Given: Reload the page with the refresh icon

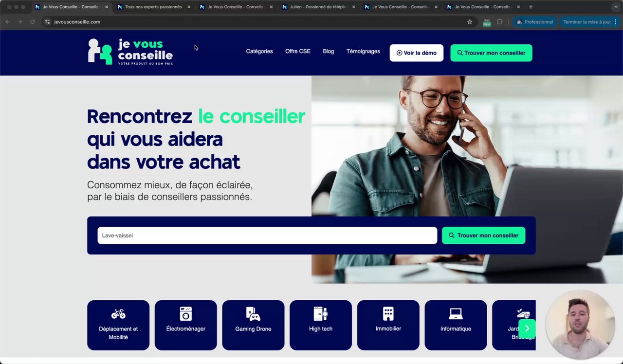Looking at the screenshot, I should tap(33, 22).
